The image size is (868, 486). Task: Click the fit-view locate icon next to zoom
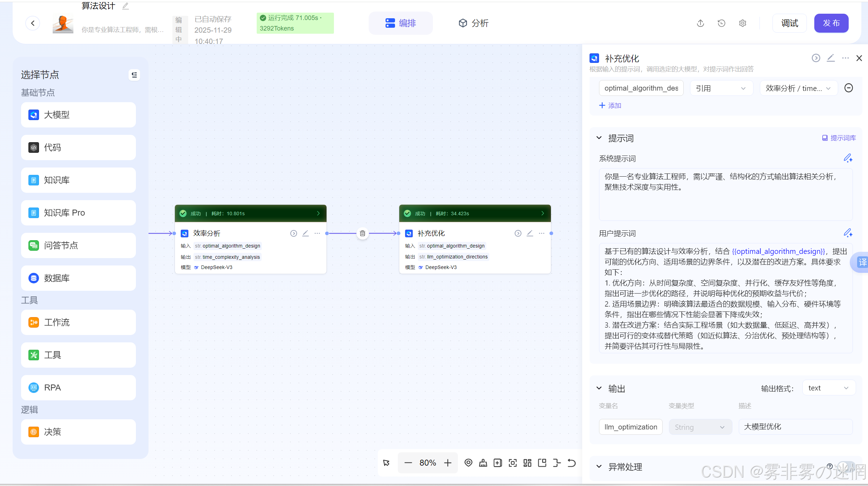pyautogui.click(x=468, y=463)
